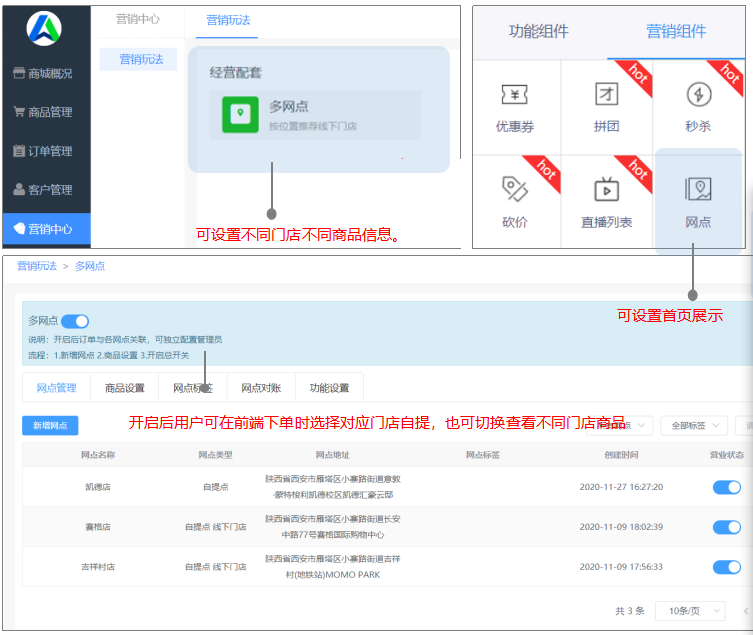Click the 商城概况 store icon
Viewport: 753px width, 635px height.
click(19, 73)
